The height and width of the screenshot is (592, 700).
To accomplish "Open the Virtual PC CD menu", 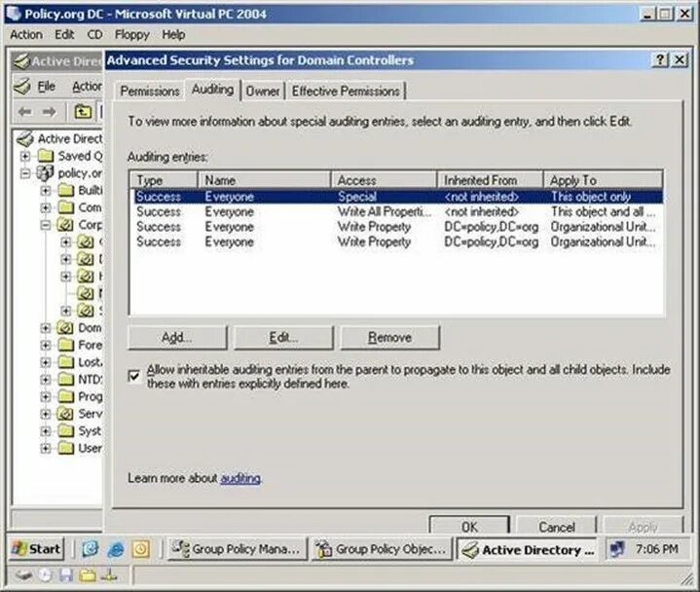I will (x=94, y=35).
